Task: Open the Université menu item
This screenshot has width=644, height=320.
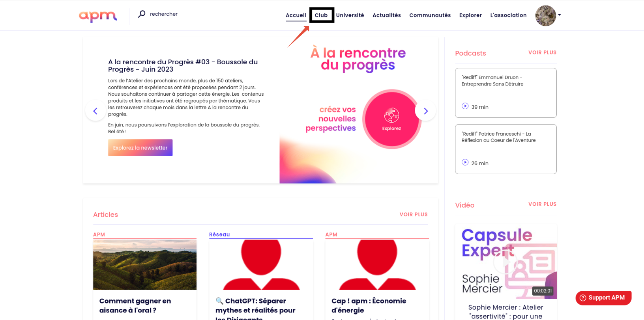Action: (350, 15)
